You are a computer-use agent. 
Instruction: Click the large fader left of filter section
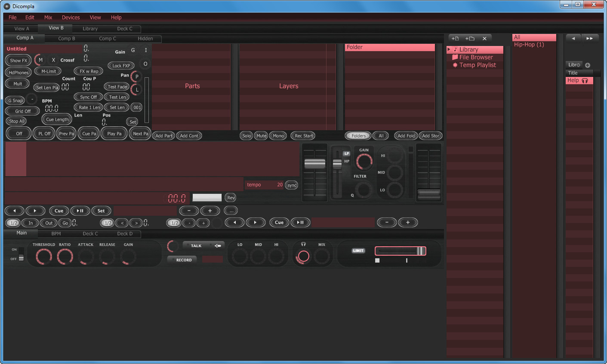[x=315, y=173]
